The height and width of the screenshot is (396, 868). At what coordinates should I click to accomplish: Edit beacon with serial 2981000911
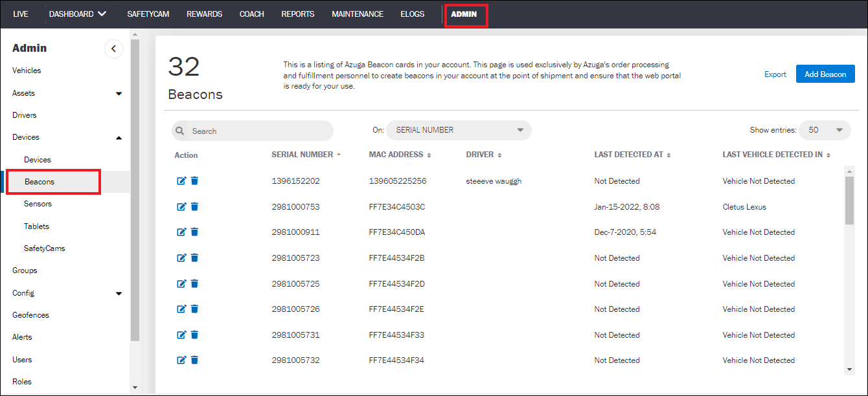181,232
